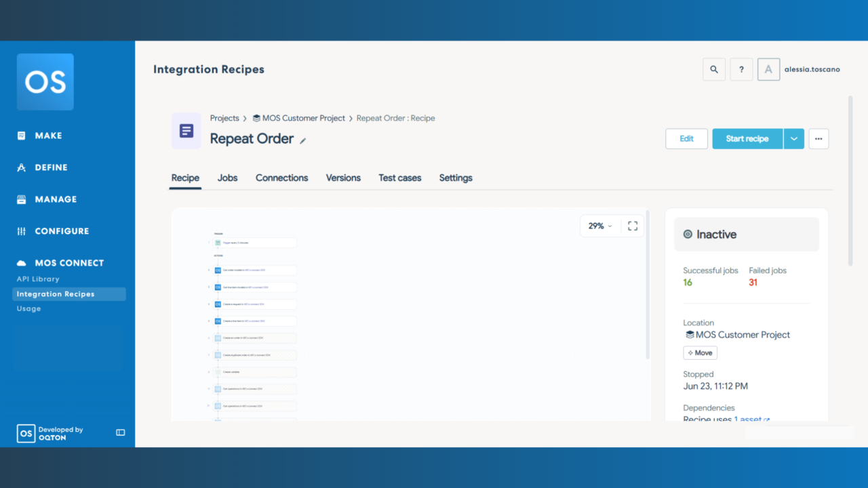
Task: Open the three-dot more options menu
Action: [x=818, y=139]
